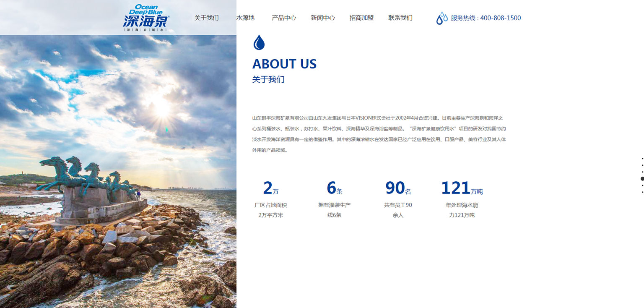Select the third page indicator dot
This screenshot has width=644, height=308.
(642, 172)
